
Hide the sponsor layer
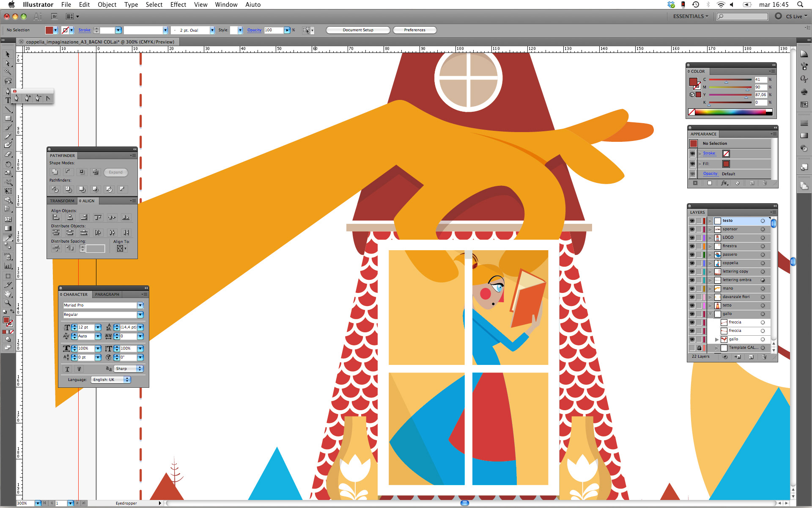(x=692, y=229)
